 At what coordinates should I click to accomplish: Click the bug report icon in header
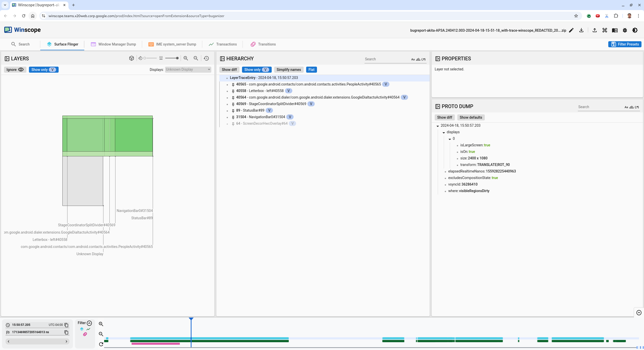pyautogui.click(x=625, y=30)
